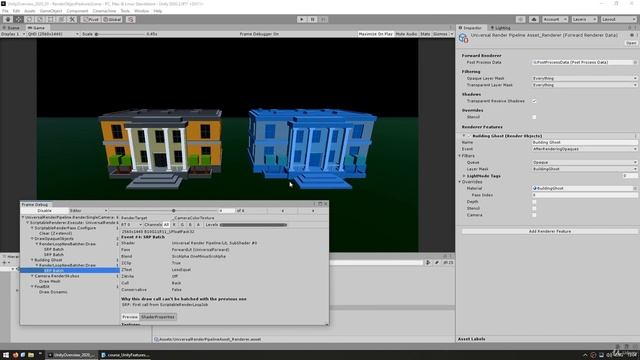The height and width of the screenshot is (360, 640).
Task: Open the Layout dropdown
Action: tap(618, 19)
